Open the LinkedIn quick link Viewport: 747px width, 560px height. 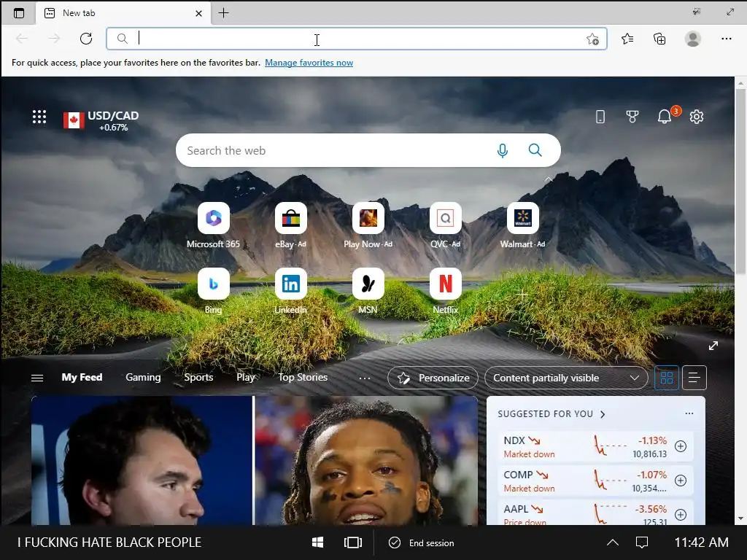[290, 291]
